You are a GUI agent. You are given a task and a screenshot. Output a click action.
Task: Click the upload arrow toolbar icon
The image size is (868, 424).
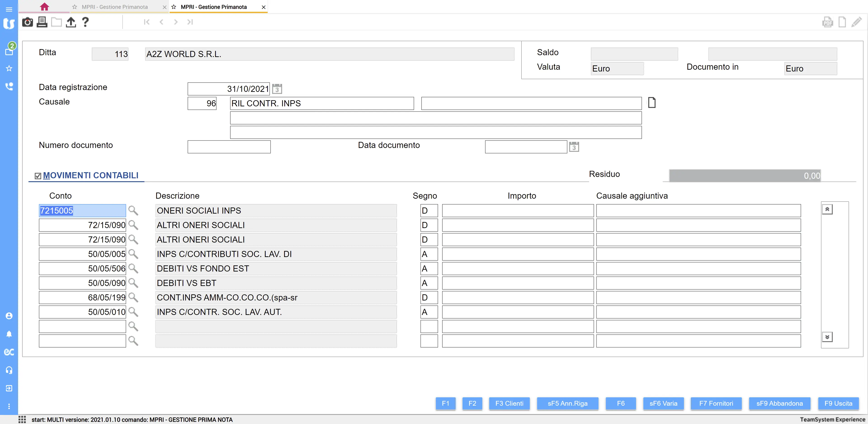(x=71, y=22)
